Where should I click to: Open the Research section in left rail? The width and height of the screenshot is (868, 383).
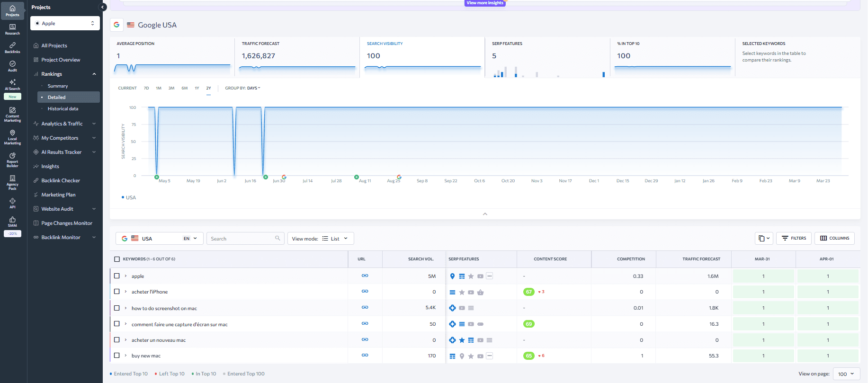(x=12, y=29)
